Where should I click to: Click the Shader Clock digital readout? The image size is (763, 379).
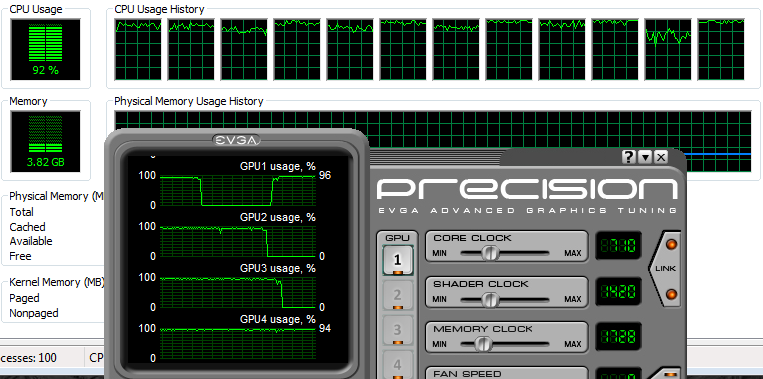(x=618, y=291)
